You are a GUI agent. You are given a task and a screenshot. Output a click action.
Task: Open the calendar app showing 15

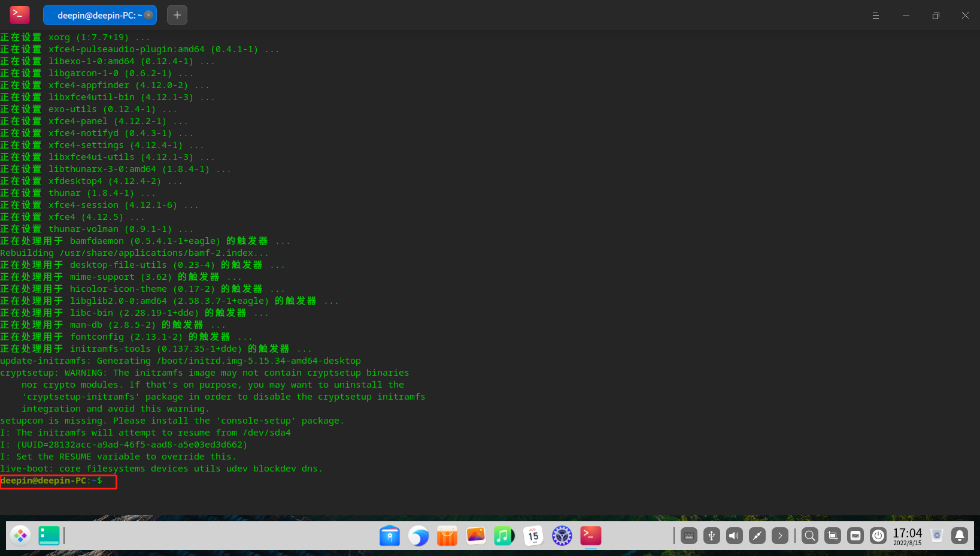pos(533,536)
